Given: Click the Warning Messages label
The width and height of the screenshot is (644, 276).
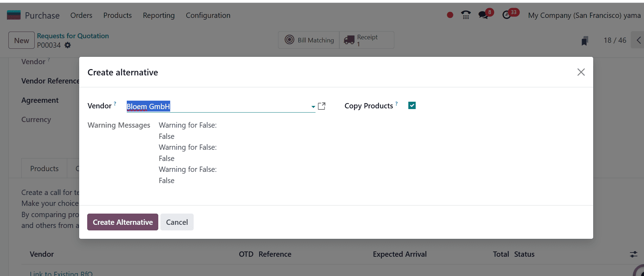Looking at the screenshot, I should tap(119, 125).
